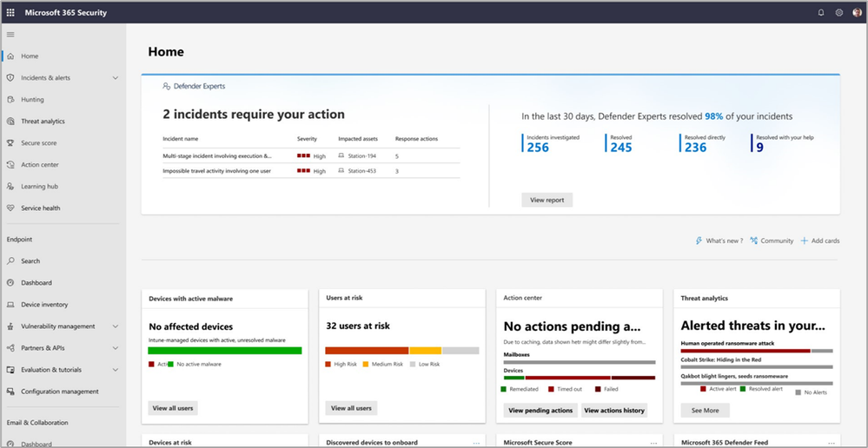Click View all users under Users at risk
This screenshot has width=868, height=448.
click(351, 408)
